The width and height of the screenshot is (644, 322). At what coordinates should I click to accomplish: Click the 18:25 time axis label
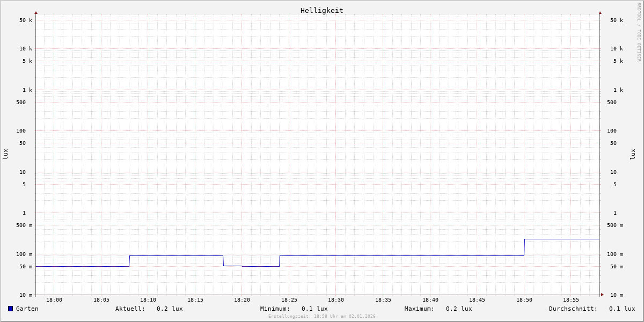(289, 300)
